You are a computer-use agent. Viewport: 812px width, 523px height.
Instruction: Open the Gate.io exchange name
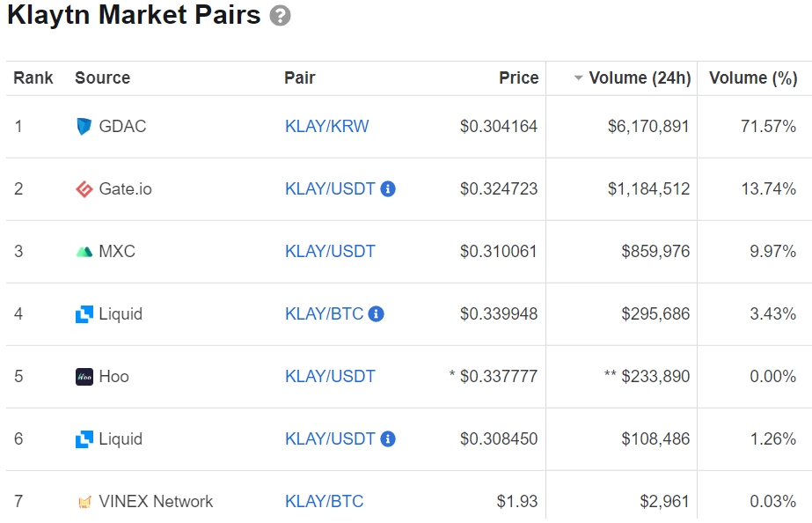[x=125, y=189]
